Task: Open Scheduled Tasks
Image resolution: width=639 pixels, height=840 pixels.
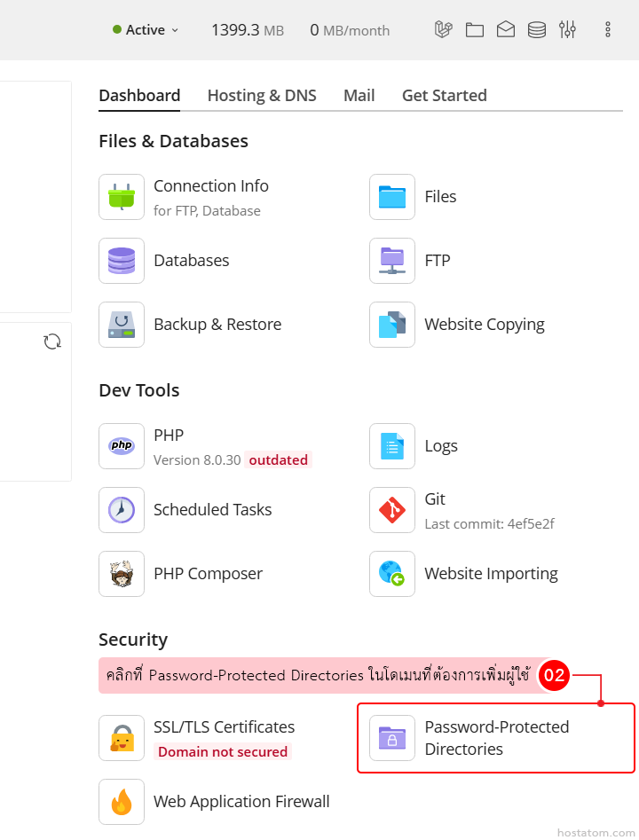Action: (212, 510)
